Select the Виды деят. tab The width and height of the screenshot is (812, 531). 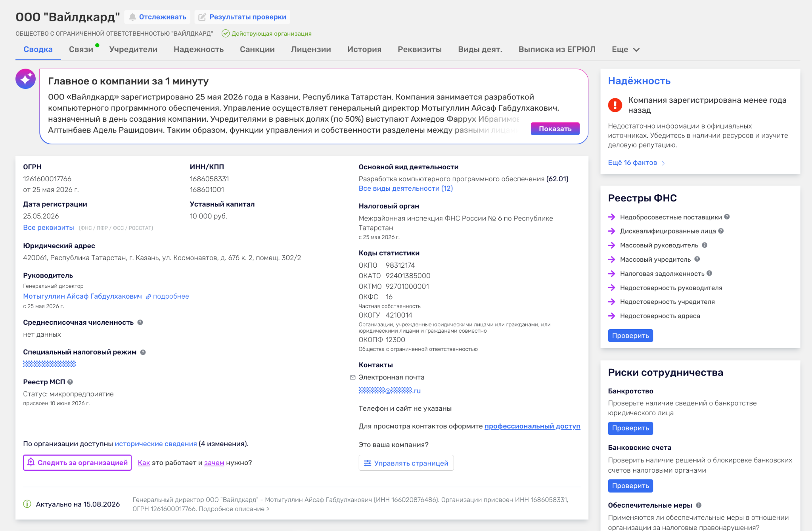point(480,50)
